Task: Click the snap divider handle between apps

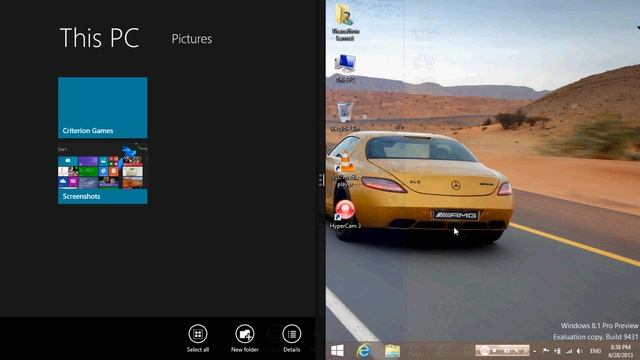Action: coord(321,180)
